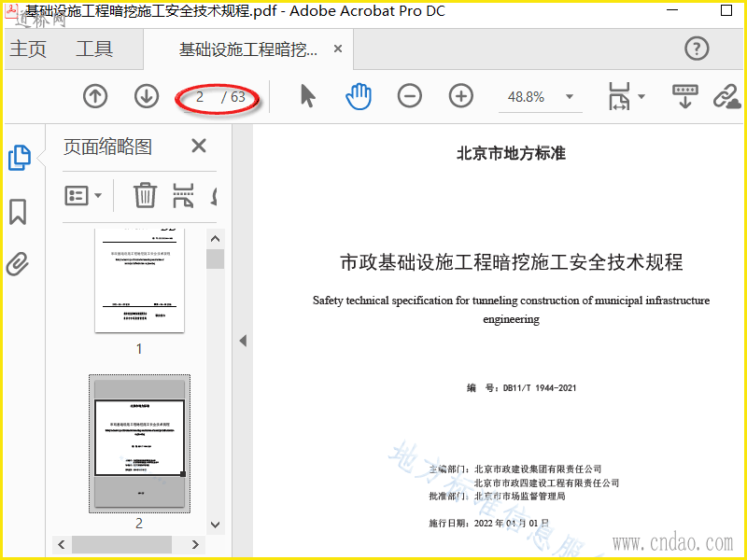
Task: Open the help question mark icon
Action: click(x=697, y=49)
